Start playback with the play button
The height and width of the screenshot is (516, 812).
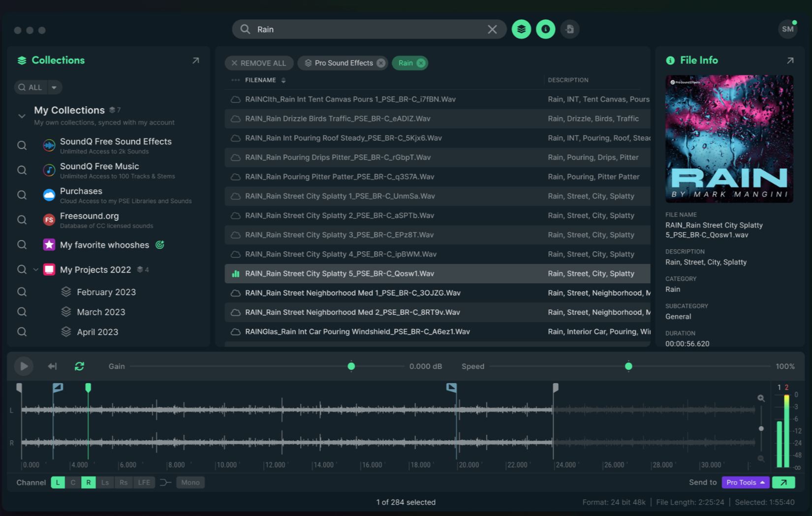pos(23,366)
